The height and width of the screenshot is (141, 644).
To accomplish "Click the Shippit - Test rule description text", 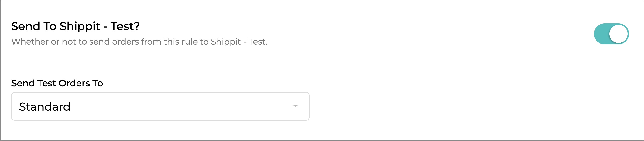I will (x=139, y=42).
